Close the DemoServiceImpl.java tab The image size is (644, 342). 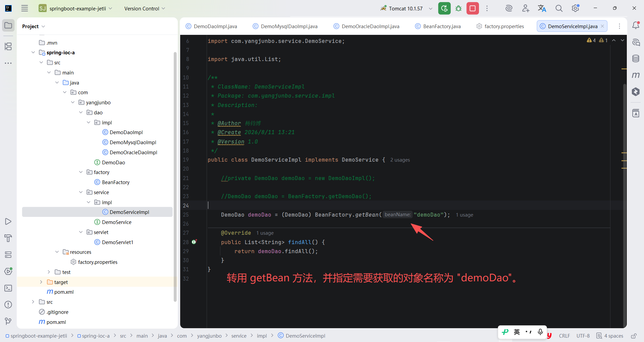tap(602, 26)
